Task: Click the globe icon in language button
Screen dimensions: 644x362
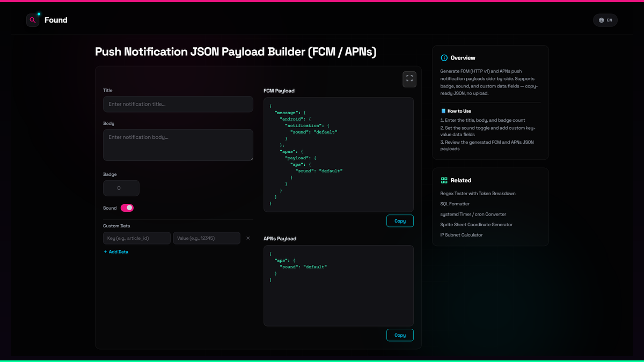Action: [x=602, y=20]
